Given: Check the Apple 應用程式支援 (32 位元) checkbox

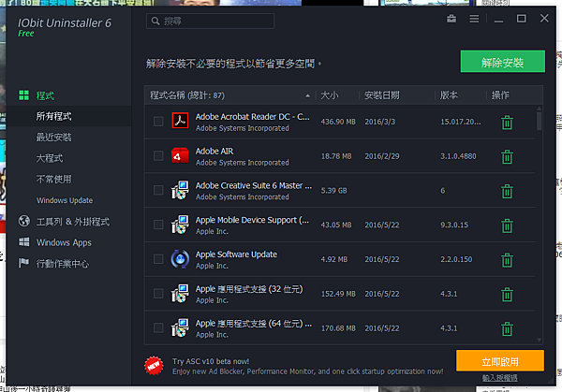Looking at the screenshot, I should pyautogui.click(x=158, y=294).
